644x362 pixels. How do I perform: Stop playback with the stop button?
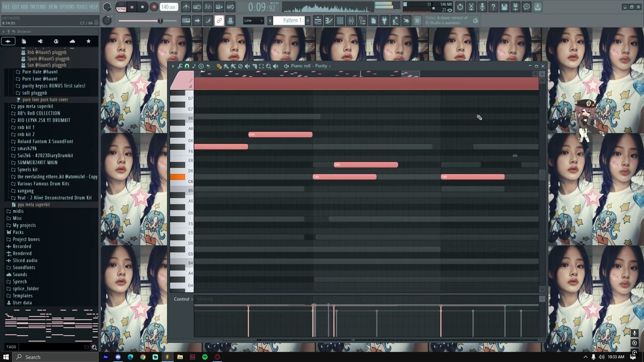[x=143, y=7]
